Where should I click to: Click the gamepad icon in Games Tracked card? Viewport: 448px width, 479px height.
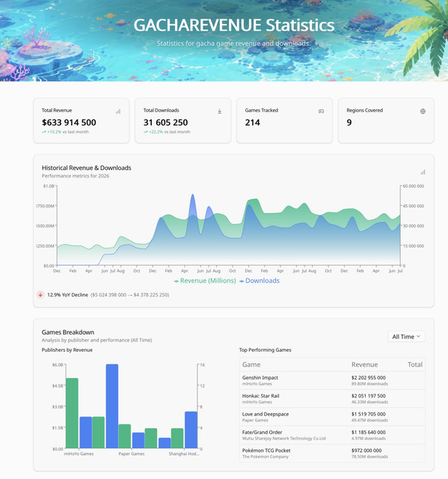321,112
